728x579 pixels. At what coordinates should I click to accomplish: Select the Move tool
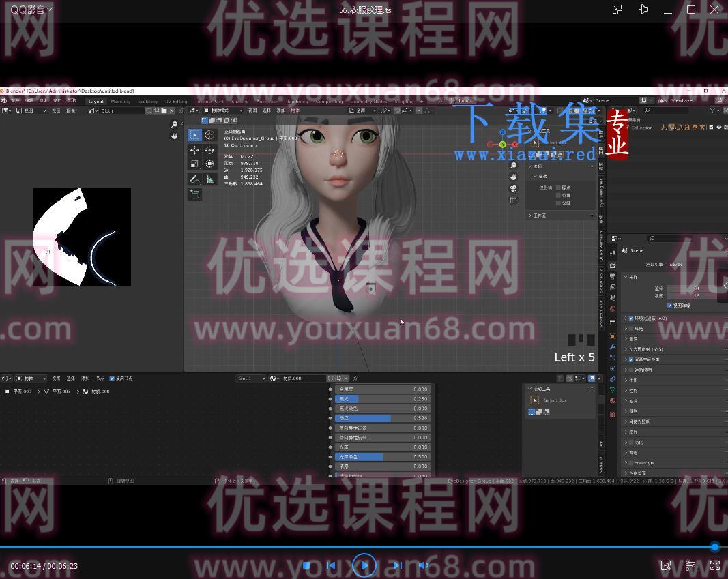(x=194, y=150)
